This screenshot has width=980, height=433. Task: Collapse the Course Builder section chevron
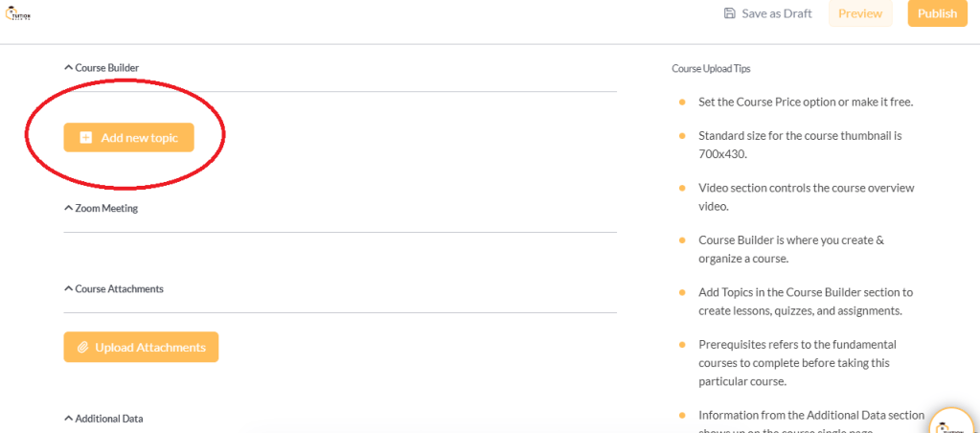pyautogui.click(x=68, y=68)
